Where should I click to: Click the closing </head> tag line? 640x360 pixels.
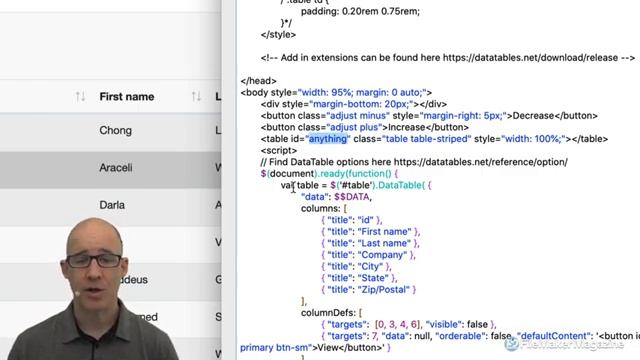(258, 81)
